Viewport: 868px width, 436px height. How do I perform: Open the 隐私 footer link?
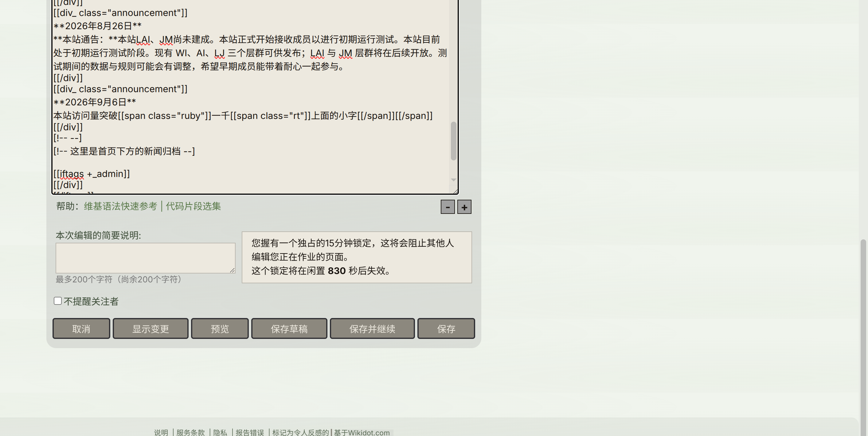[220, 432]
